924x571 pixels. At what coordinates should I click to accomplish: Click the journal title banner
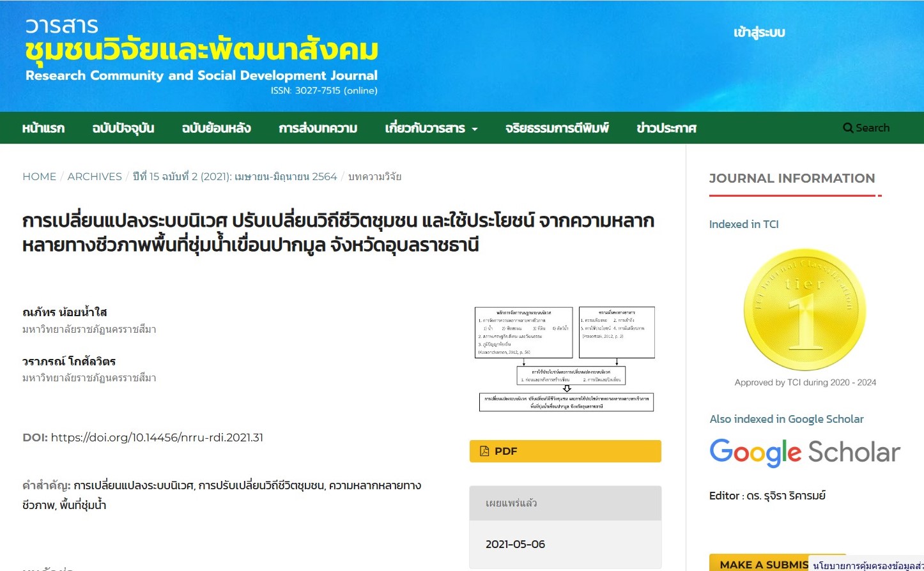click(x=201, y=57)
